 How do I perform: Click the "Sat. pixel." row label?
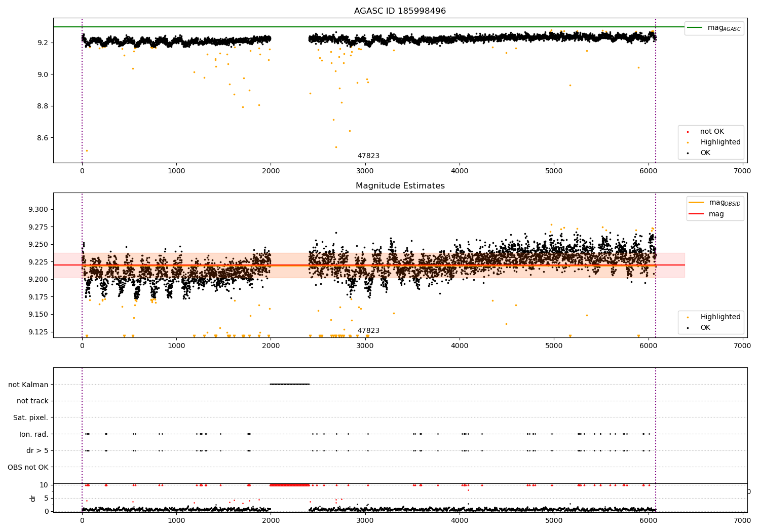click(x=31, y=417)
